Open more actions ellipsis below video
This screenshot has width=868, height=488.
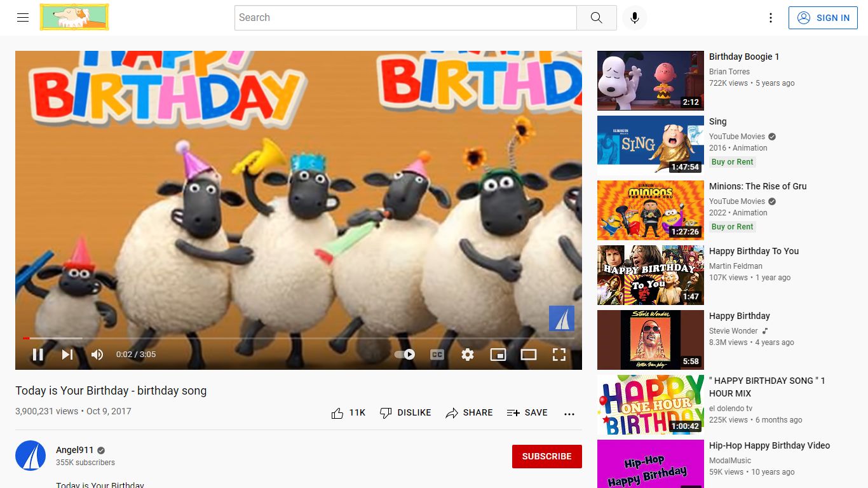569,414
